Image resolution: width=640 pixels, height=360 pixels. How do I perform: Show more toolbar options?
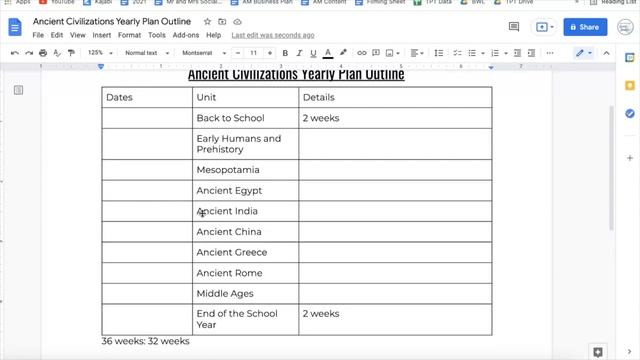coord(550,53)
